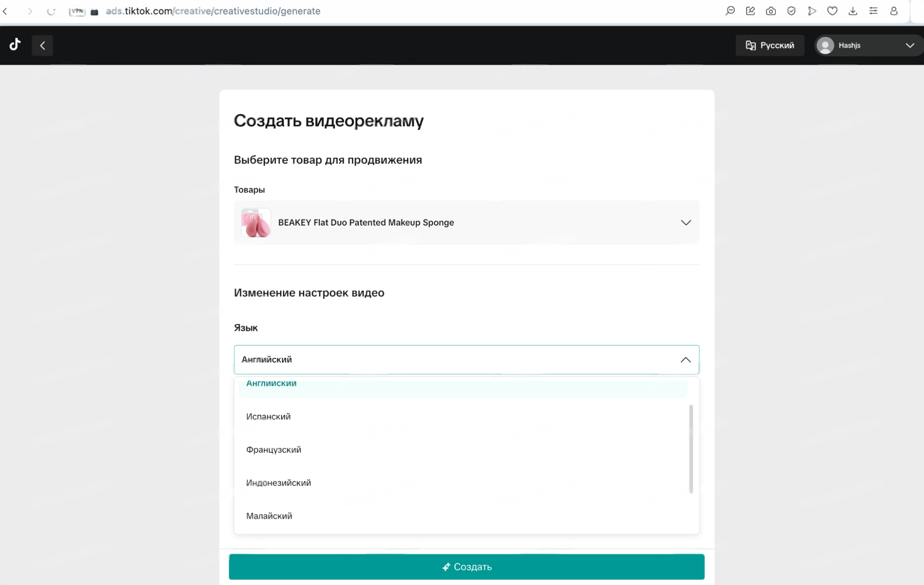Select Французский in the language list
The width and height of the screenshot is (924, 585).
[x=463, y=450]
